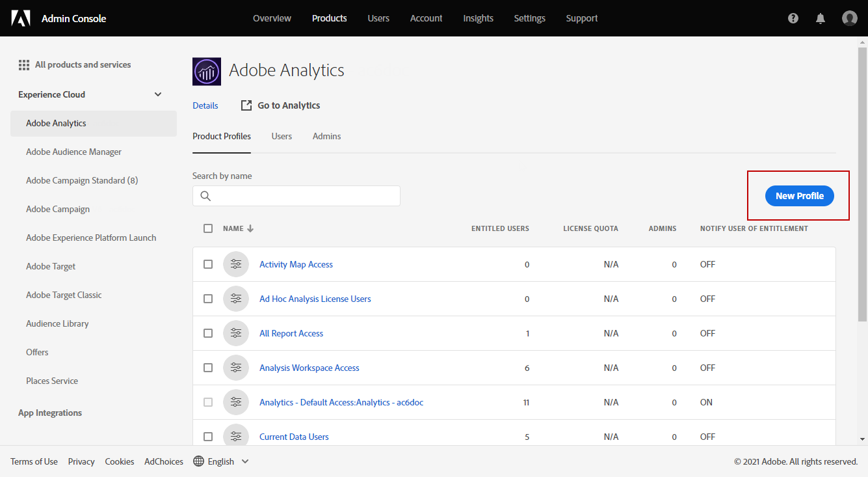Focus the Search by name field
The width and height of the screenshot is (868, 477).
click(296, 196)
